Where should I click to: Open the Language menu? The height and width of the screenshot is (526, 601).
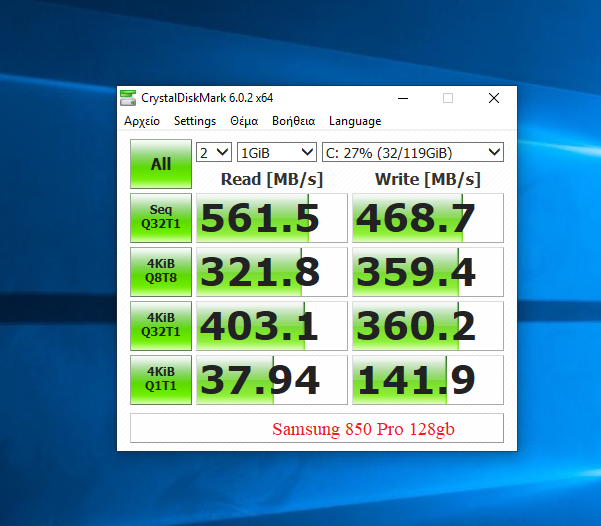point(355,121)
